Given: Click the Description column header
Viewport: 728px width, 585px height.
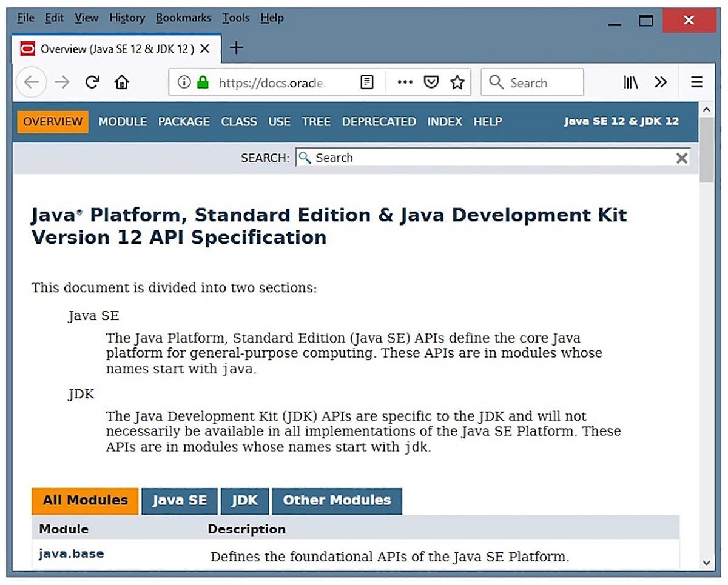Looking at the screenshot, I should 246,529.
